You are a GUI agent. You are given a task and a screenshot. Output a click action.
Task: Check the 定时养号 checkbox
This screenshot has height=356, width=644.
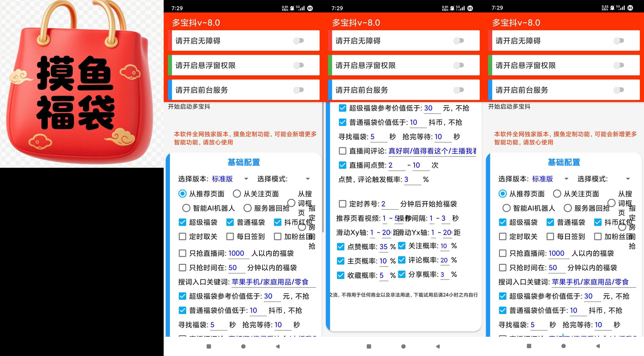point(342,204)
